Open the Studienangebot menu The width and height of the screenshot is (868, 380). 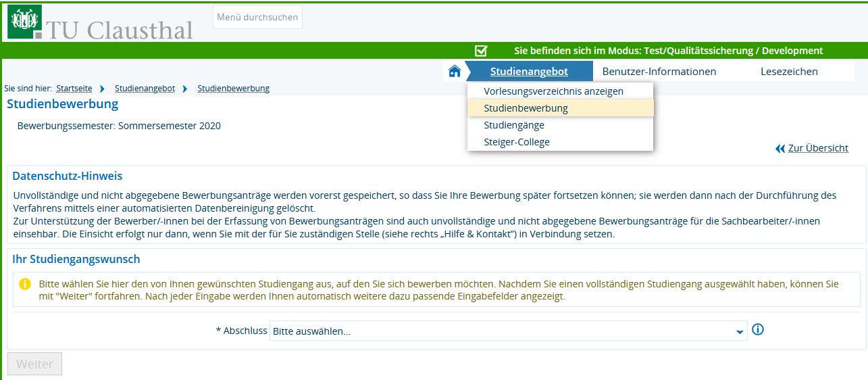click(x=529, y=71)
